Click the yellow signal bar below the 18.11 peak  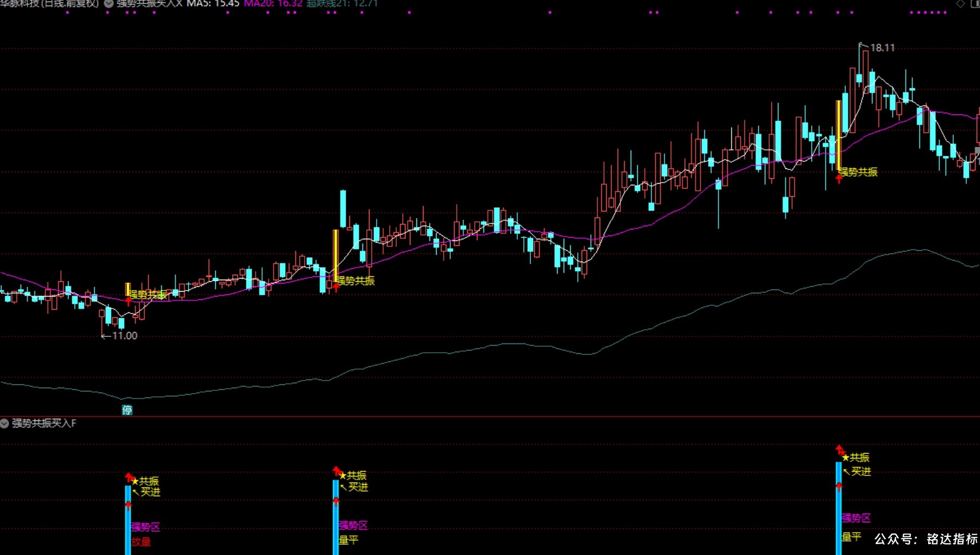[839, 136]
